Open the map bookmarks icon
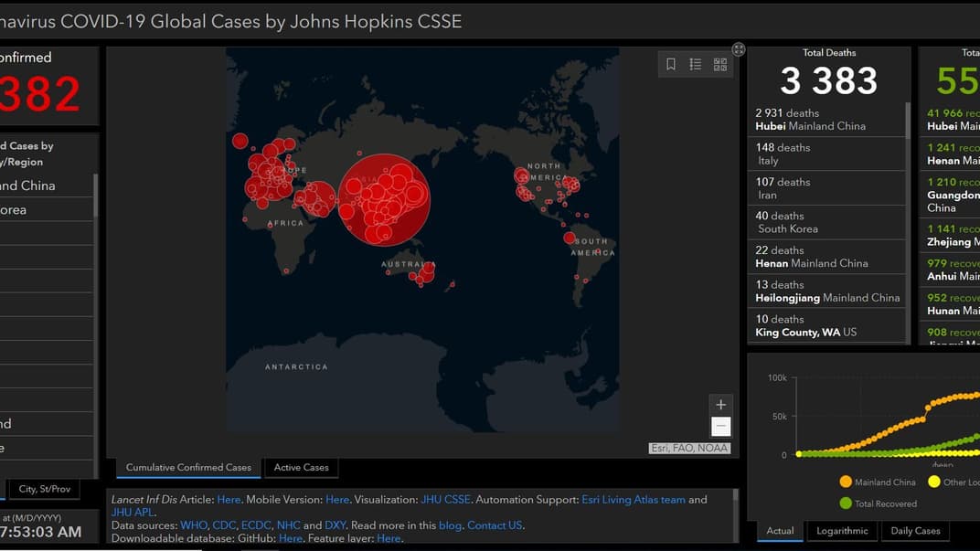Screen dimensions: 980x551 [x=671, y=64]
